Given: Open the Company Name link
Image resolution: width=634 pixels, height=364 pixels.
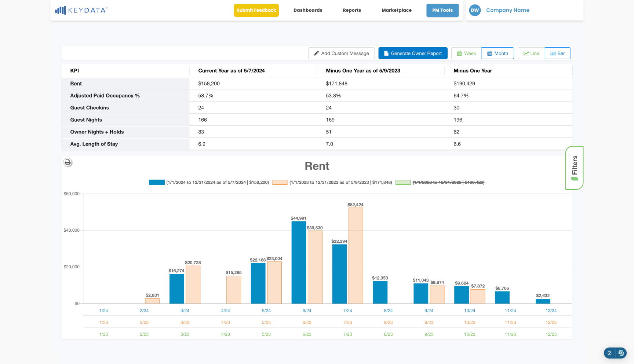Looking at the screenshot, I should 508,10.
